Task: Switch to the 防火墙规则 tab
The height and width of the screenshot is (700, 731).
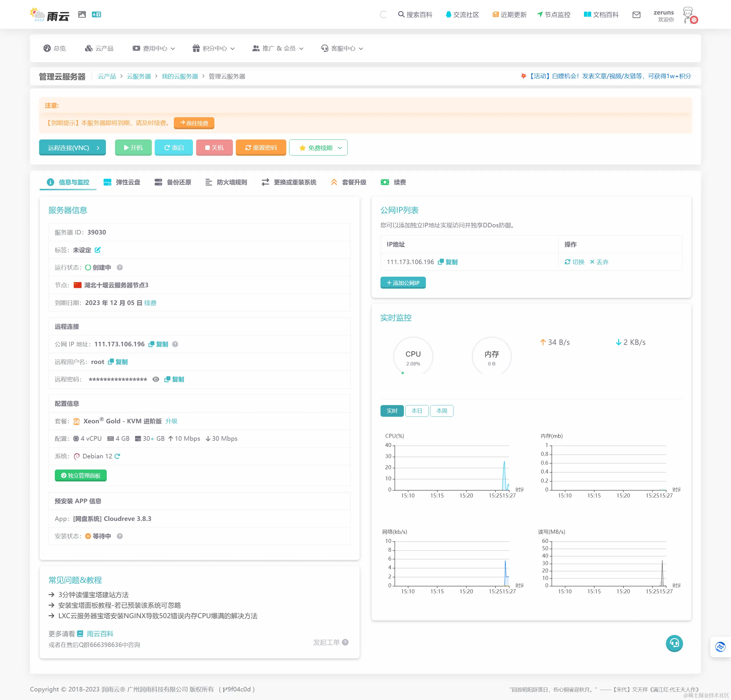Action: pos(226,182)
